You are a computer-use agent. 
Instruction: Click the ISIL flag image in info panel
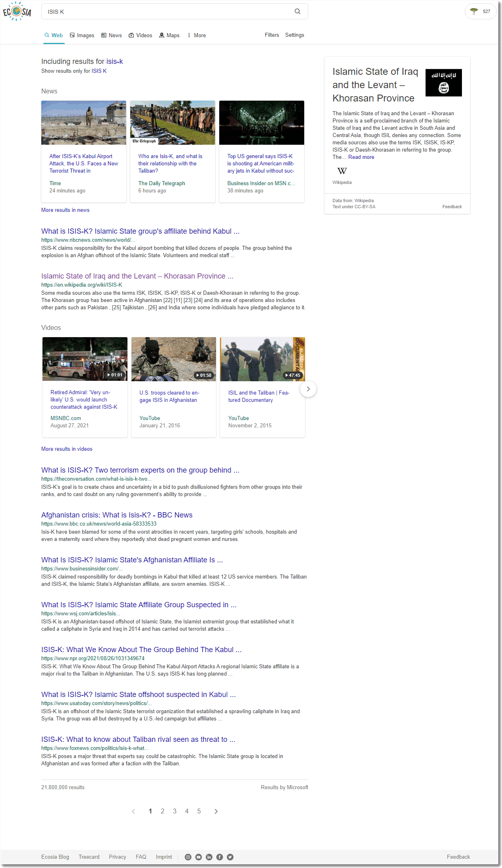443,82
